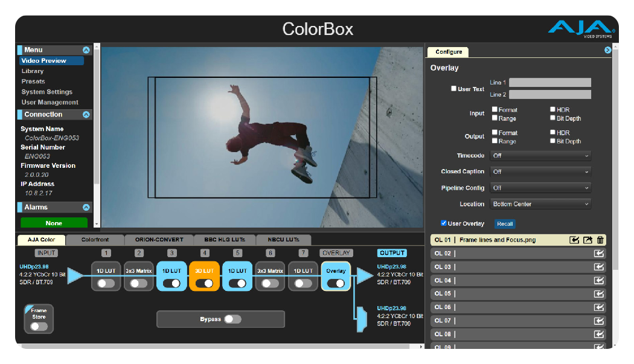Select pipeline stage number 7 badge
This screenshot has height=364, width=634.
pyautogui.click(x=303, y=253)
